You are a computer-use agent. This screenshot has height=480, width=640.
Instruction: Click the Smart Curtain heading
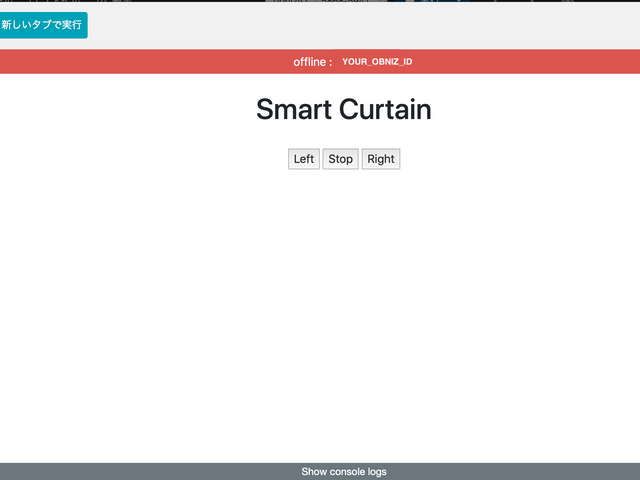343,109
